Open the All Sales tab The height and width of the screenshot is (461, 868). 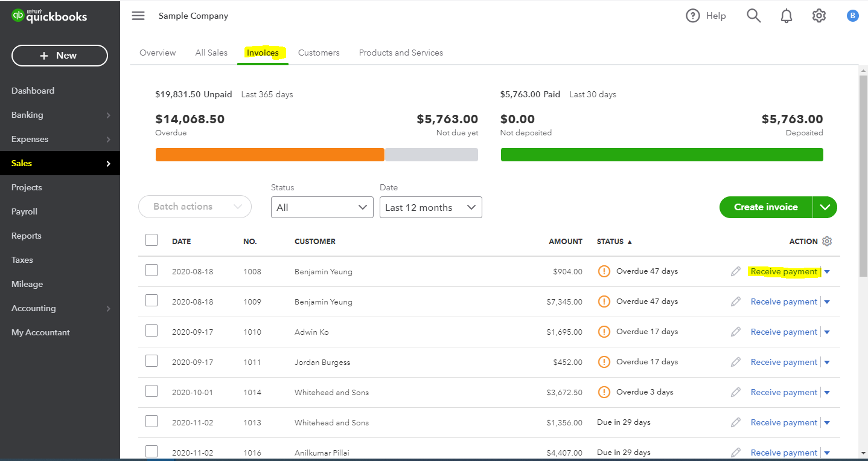(x=211, y=53)
